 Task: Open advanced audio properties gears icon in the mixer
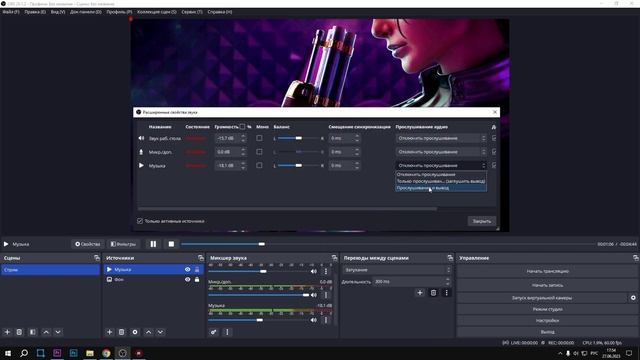click(213, 332)
